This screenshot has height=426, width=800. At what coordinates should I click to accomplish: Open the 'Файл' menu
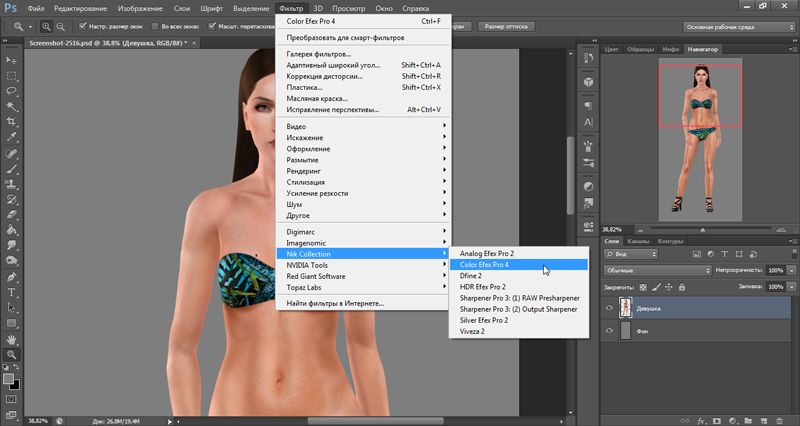(36, 8)
